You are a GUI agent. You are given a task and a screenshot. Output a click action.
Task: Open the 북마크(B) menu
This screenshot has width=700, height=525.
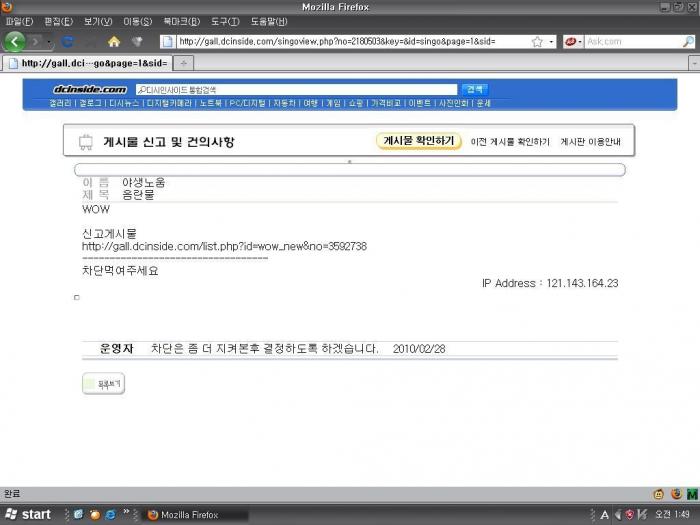click(x=181, y=21)
